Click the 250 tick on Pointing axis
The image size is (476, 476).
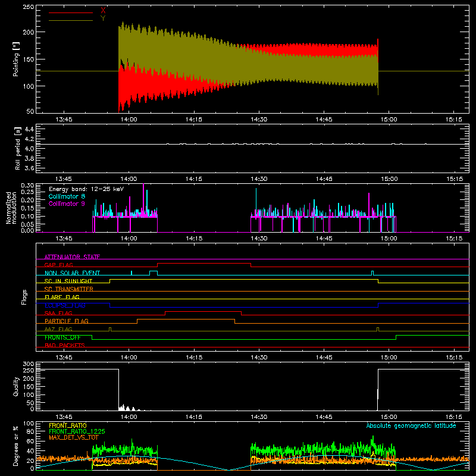(28, 7)
